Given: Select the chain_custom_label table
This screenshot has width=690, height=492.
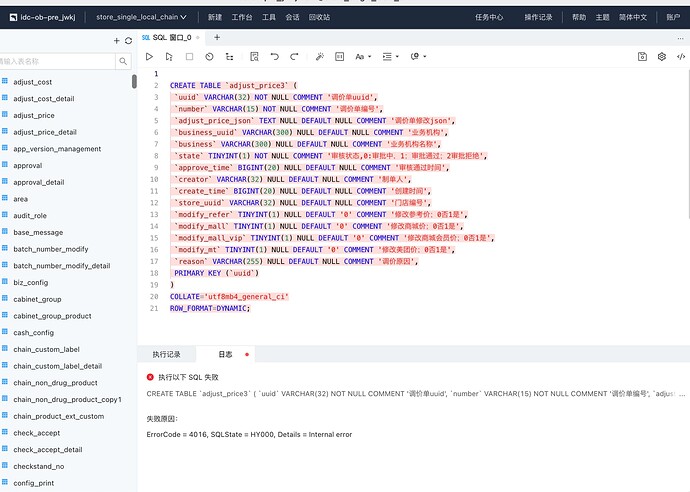Looking at the screenshot, I should click(x=46, y=349).
